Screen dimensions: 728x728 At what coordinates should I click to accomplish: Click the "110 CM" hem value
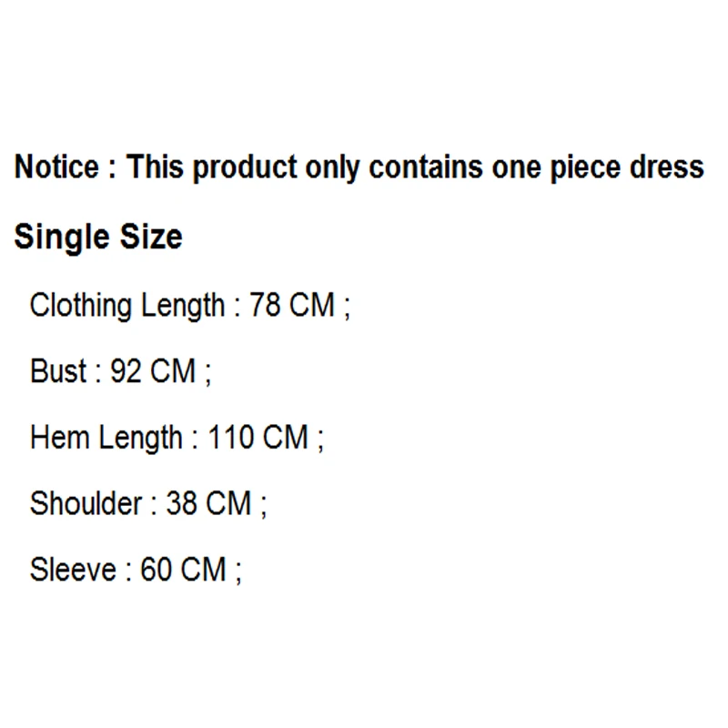pyautogui.click(x=258, y=438)
